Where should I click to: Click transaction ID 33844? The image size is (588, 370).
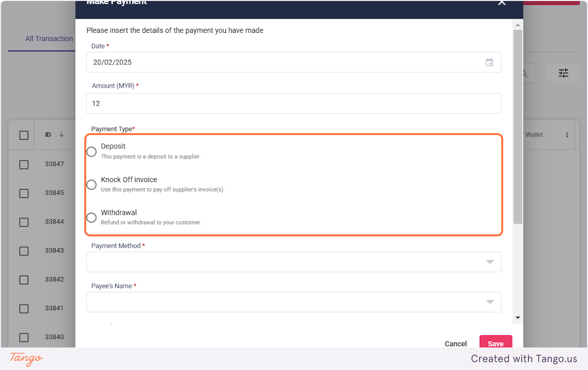[54, 222]
